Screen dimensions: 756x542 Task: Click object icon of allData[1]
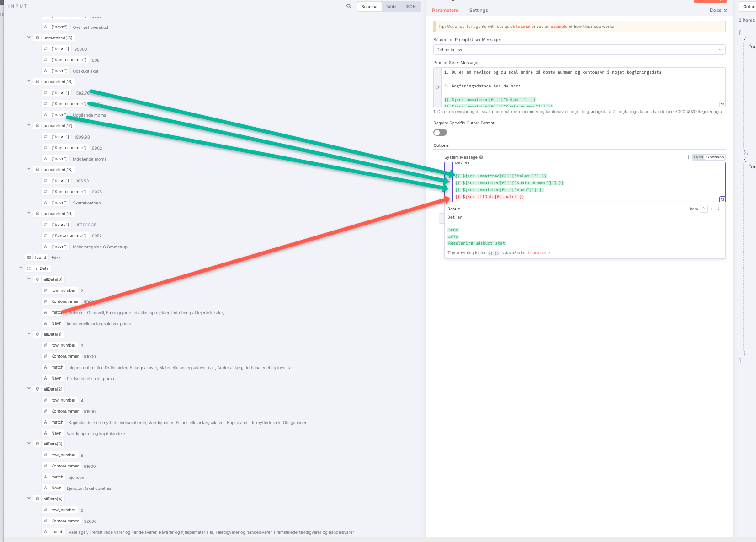37,334
